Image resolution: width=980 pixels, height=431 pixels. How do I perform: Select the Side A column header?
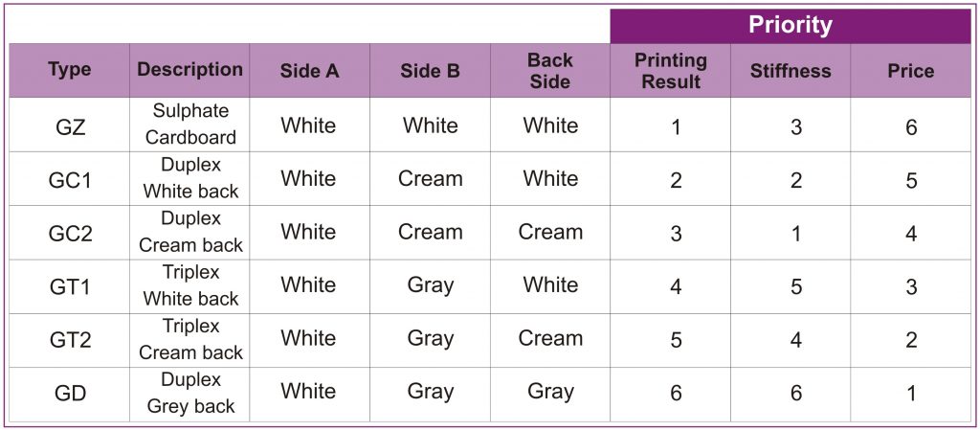click(309, 71)
